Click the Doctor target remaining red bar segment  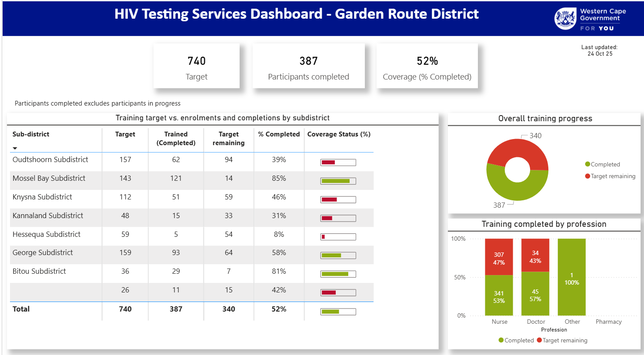[535, 255]
